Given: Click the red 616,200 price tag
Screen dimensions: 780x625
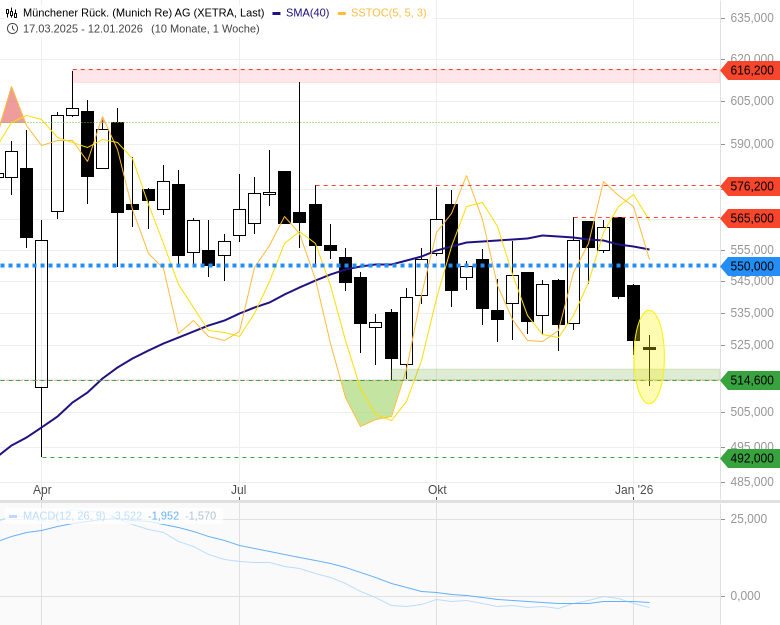Looking at the screenshot, I should [751, 70].
